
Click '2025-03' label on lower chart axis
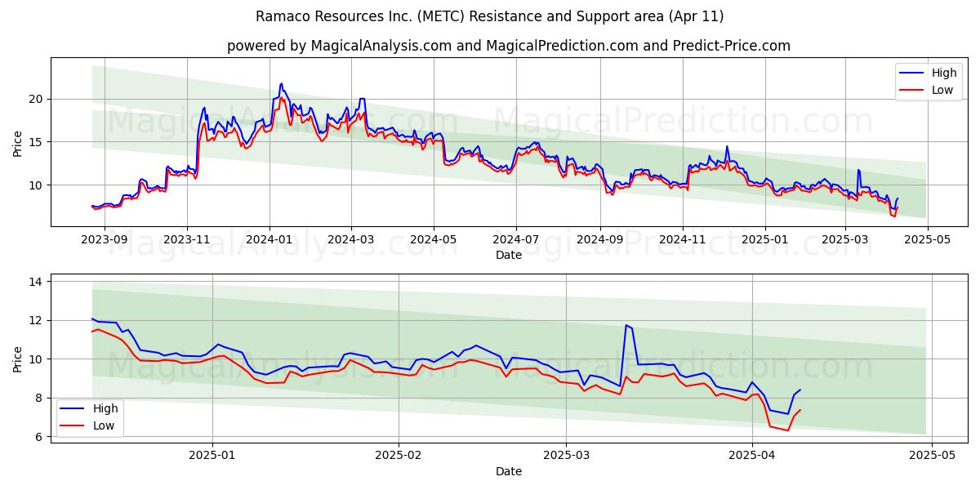567,456
